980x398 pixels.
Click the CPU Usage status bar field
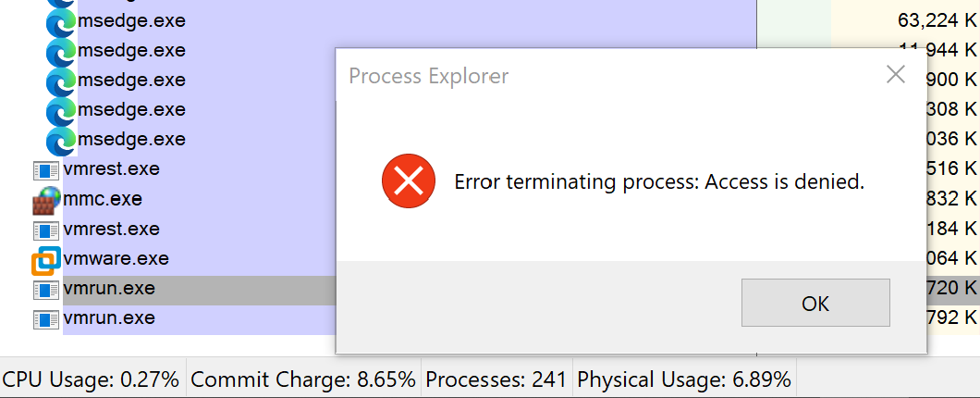coord(91,379)
